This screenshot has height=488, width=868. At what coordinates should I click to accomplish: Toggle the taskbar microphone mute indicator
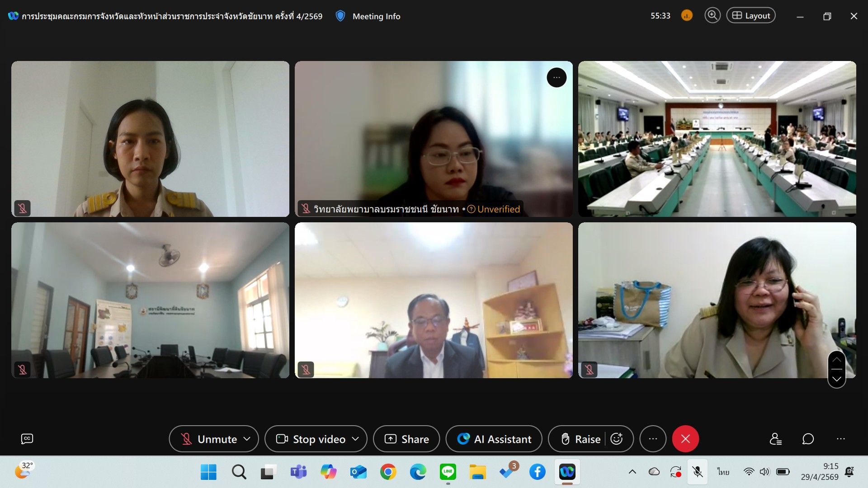coord(698,472)
